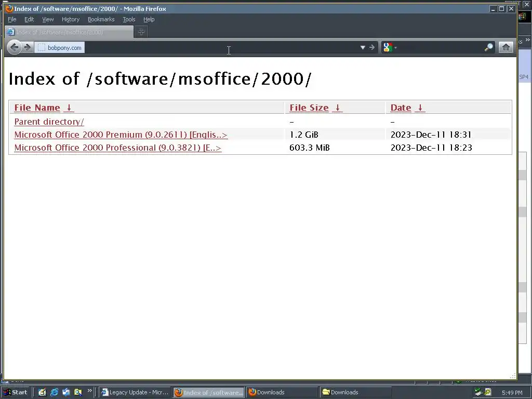Switch to Firefox Downloads taskbar button
The height and width of the screenshot is (399, 532).
(x=282, y=392)
